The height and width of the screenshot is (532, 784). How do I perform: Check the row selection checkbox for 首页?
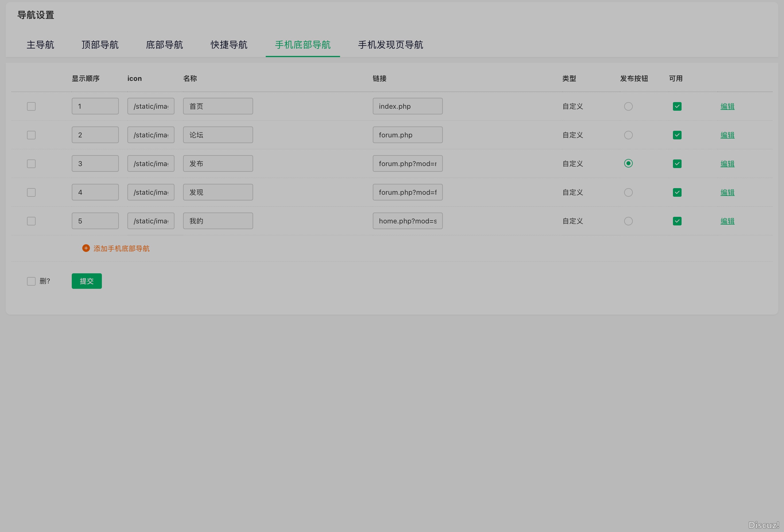[x=31, y=106]
